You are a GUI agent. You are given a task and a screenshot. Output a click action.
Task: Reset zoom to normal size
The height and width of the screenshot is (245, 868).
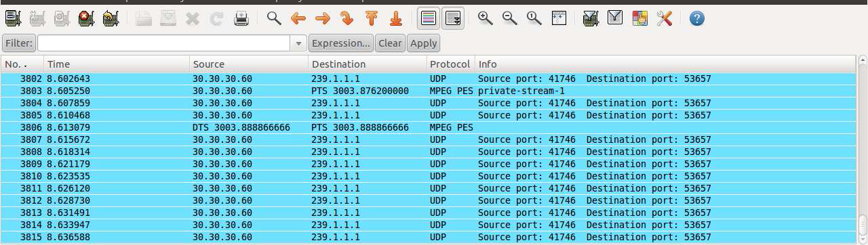coord(534,18)
